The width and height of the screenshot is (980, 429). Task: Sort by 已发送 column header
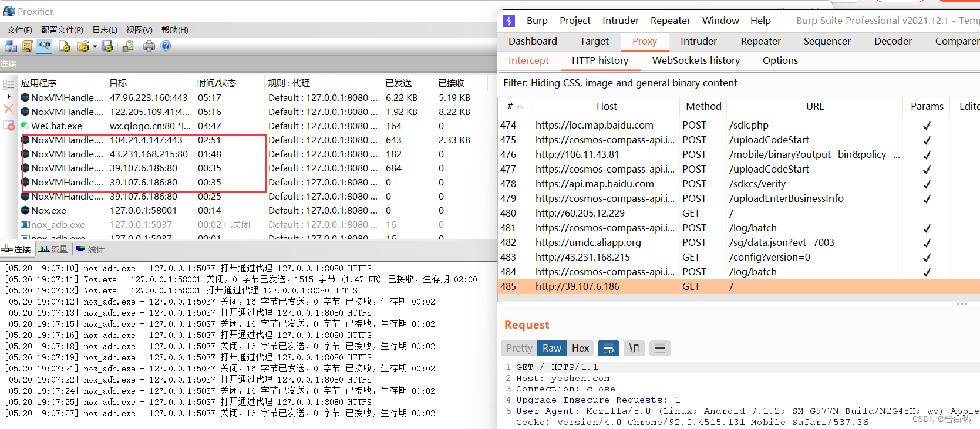(408, 83)
